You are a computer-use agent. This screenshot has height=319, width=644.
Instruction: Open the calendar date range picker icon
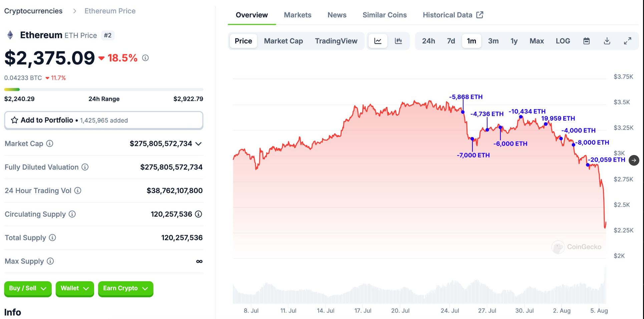coord(586,41)
